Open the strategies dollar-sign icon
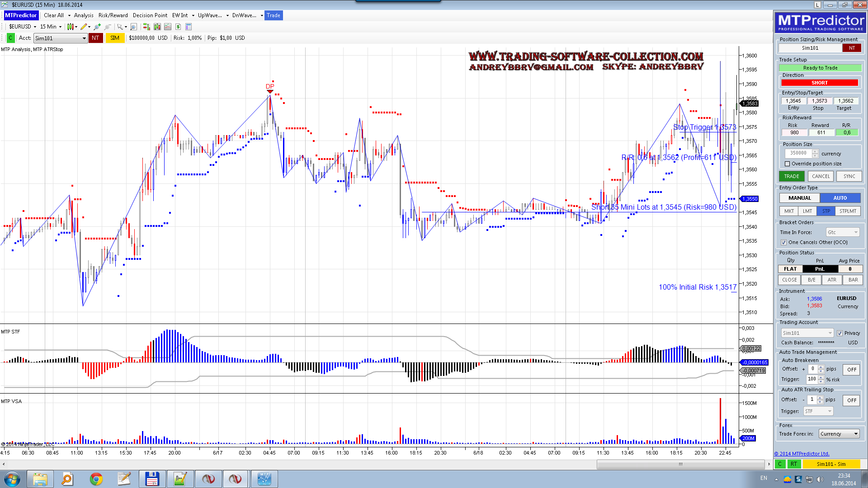The image size is (868, 488). [178, 27]
